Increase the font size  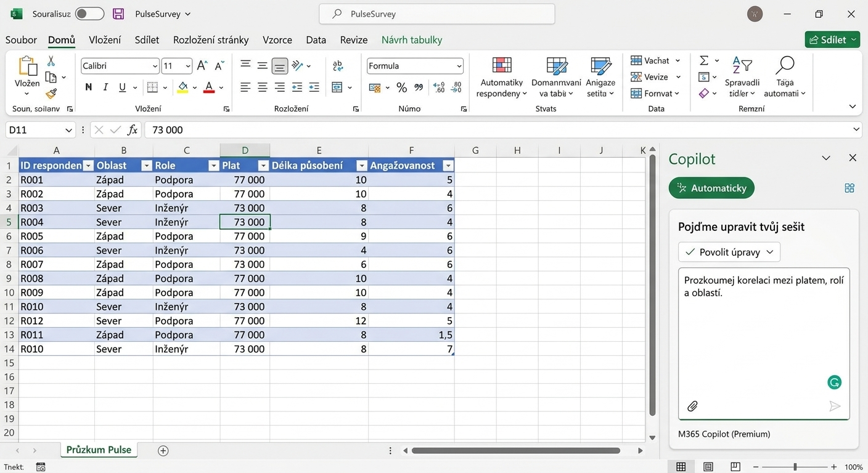[202, 66]
